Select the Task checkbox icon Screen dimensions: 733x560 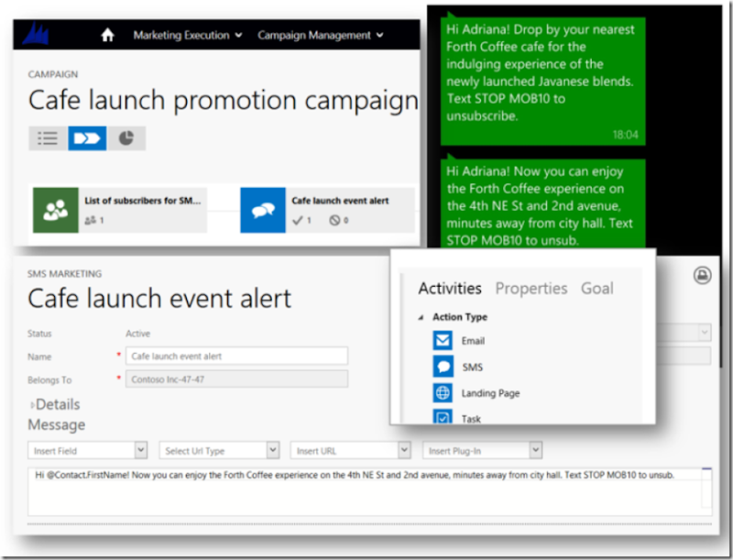[443, 417]
